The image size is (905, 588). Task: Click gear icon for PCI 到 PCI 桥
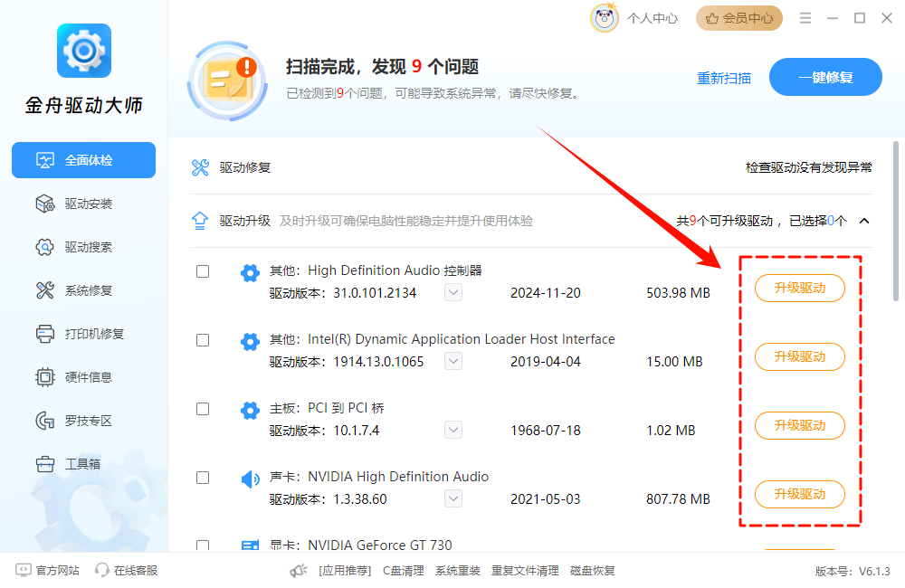click(x=250, y=411)
